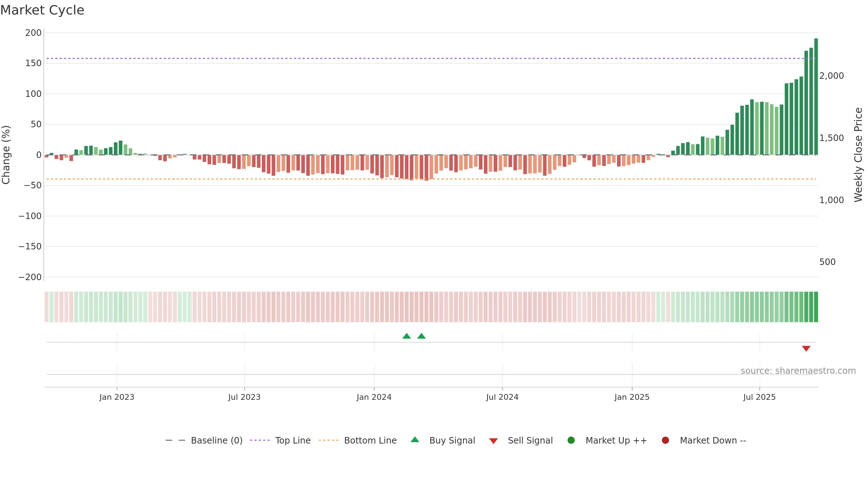Screen dimensions: 868x488
Task: Click the red Market Down circle icon in legend
Action: pyautogui.click(x=665, y=440)
